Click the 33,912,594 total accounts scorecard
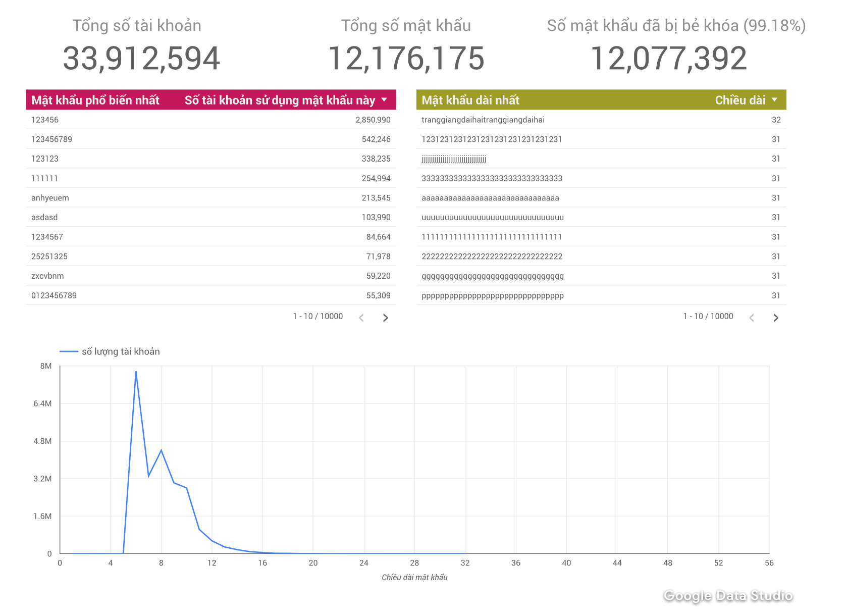The height and width of the screenshot is (616, 847). click(141, 58)
